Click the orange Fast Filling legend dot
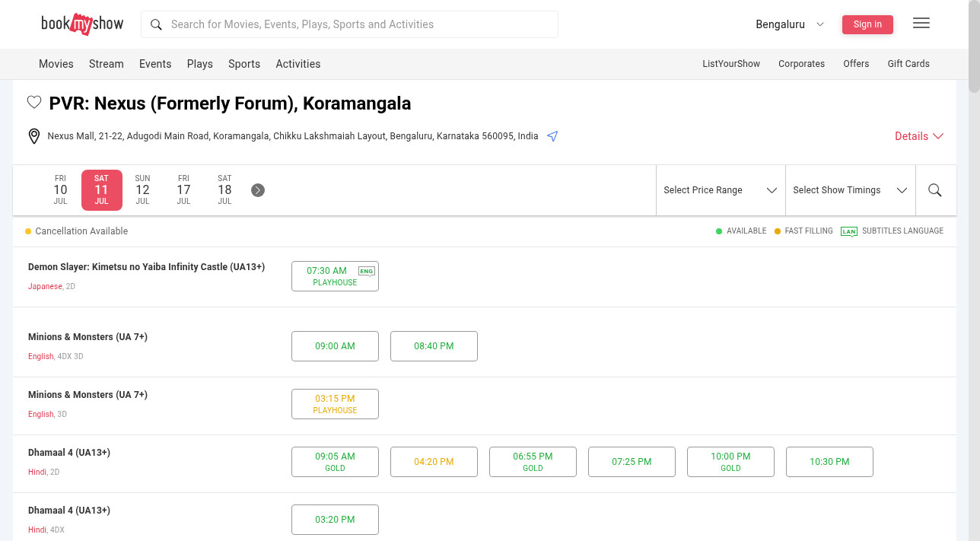This screenshot has height=541, width=980. pos(778,231)
